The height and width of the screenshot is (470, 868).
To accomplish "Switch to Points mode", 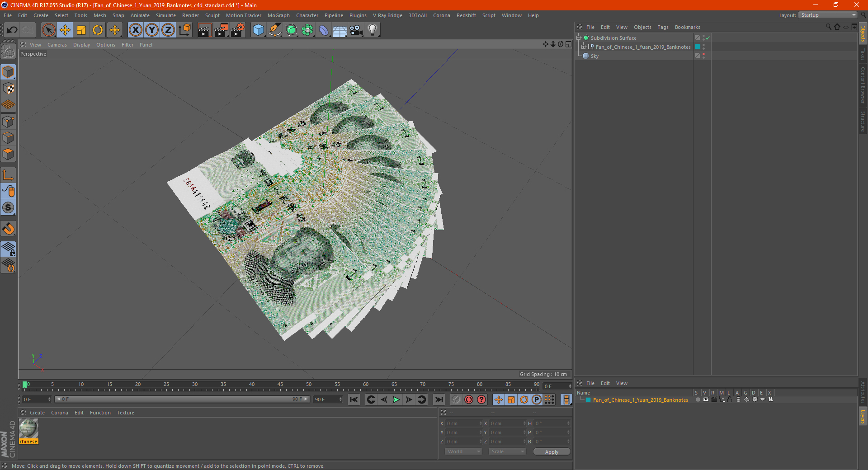I will pos(8,122).
